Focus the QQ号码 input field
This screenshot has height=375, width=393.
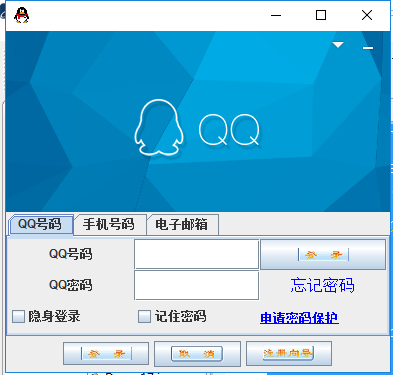click(x=197, y=254)
